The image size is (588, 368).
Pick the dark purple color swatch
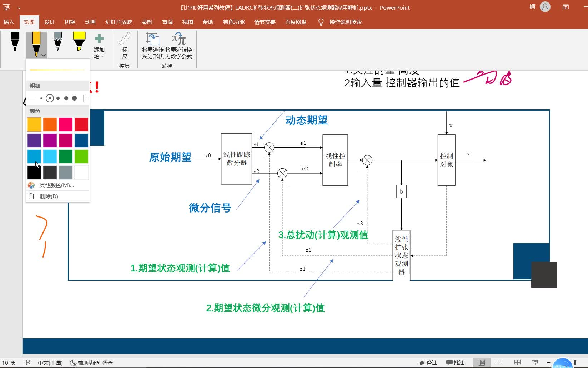[34, 140]
